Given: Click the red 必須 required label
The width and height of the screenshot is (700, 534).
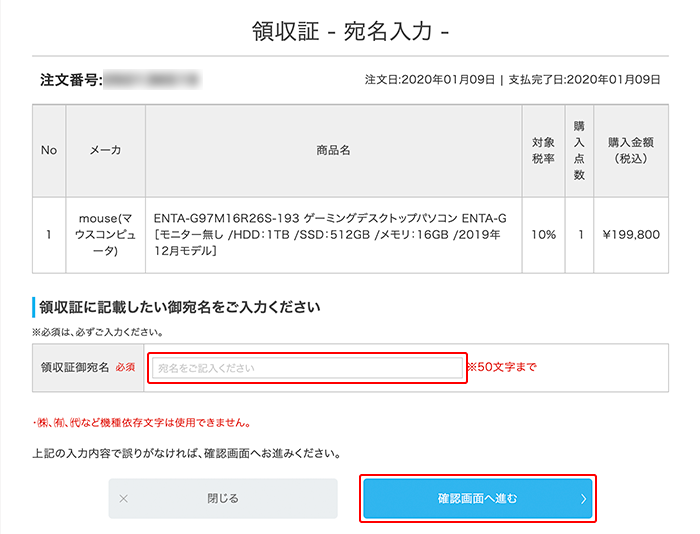Looking at the screenshot, I should point(125,368).
